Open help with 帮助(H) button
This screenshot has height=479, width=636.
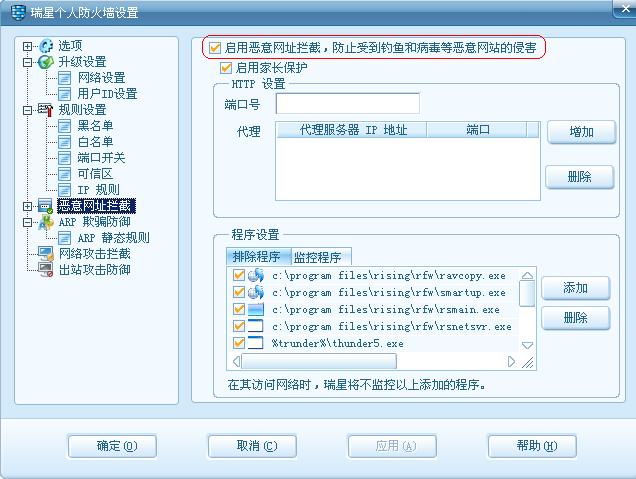pos(532,446)
